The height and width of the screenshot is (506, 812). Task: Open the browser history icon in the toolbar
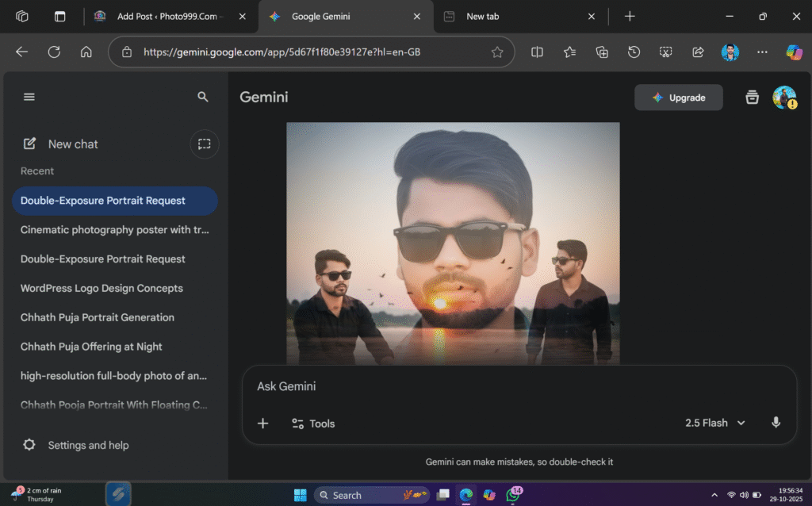click(x=634, y=52)
